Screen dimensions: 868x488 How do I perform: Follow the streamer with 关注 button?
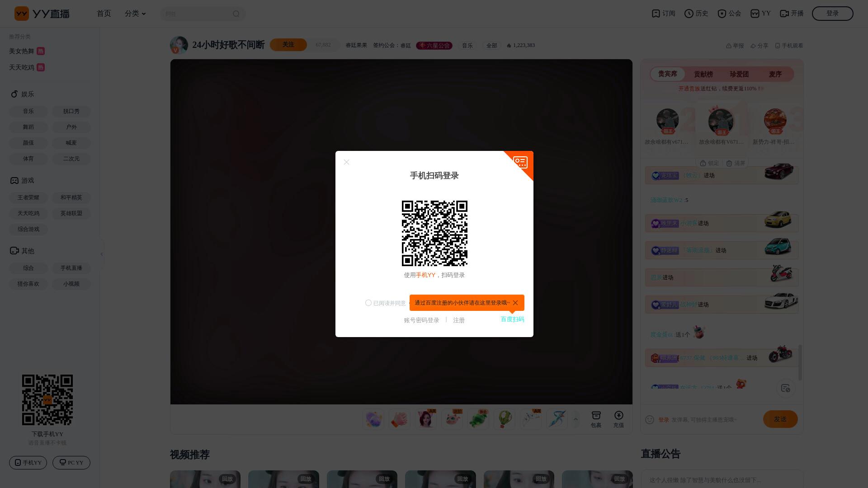288,45
